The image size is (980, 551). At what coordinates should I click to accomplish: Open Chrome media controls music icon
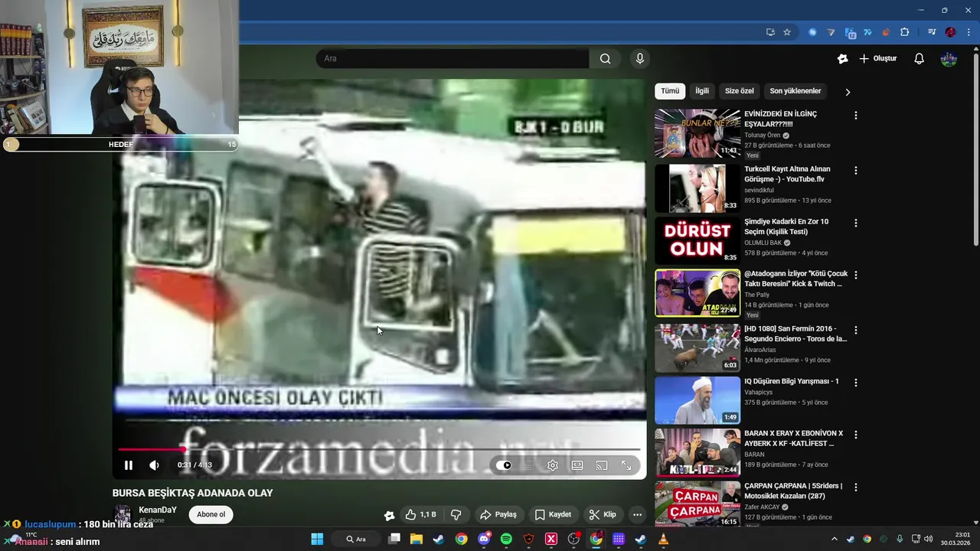tap(932, 32)
